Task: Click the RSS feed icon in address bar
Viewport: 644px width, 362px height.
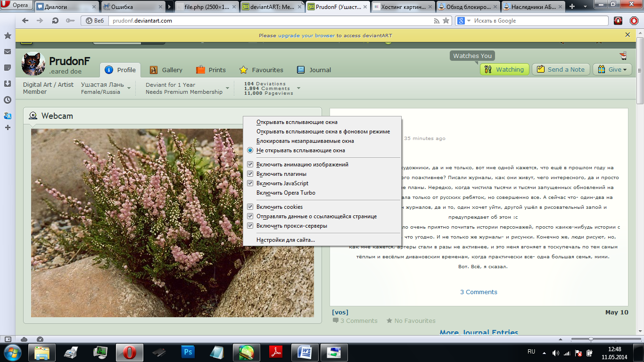Action: [x=437, y=21]
